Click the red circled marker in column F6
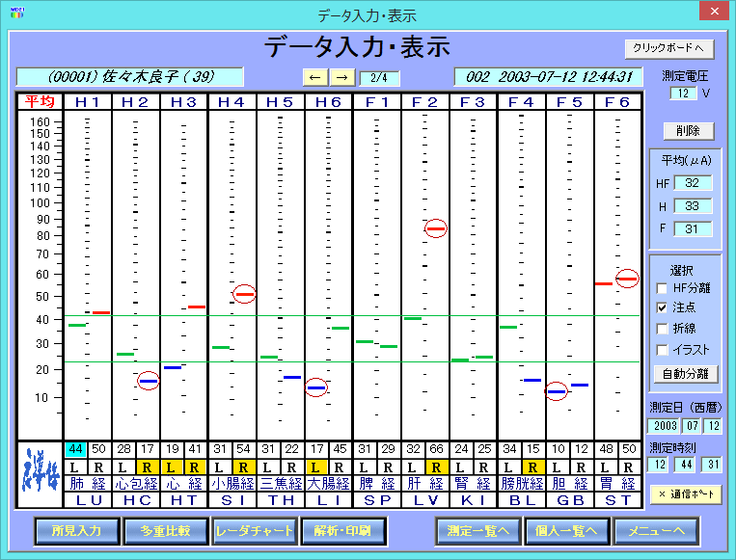Image resolution: width=736 pixels, height=560 pixels. coord(627,279)
